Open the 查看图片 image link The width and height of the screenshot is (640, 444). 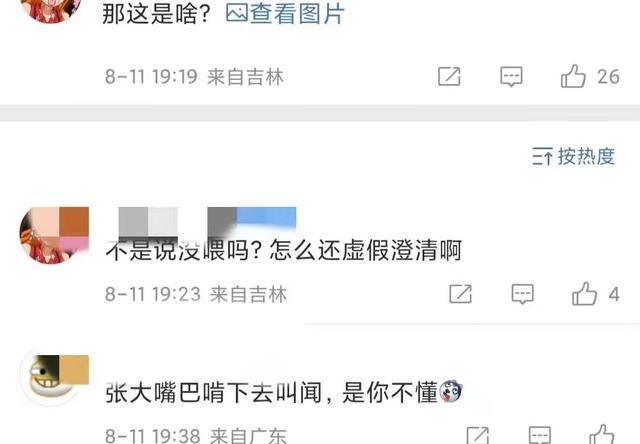click(x=285, y=14)
